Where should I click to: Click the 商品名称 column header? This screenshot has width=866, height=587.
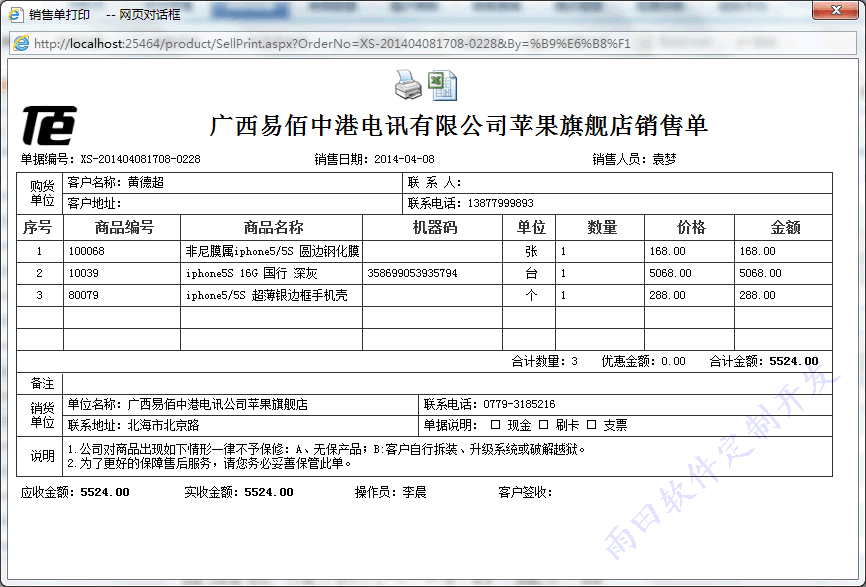(273, 228)
